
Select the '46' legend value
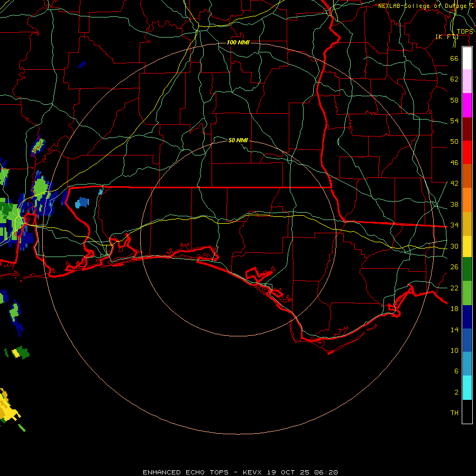tap(454, 163)
